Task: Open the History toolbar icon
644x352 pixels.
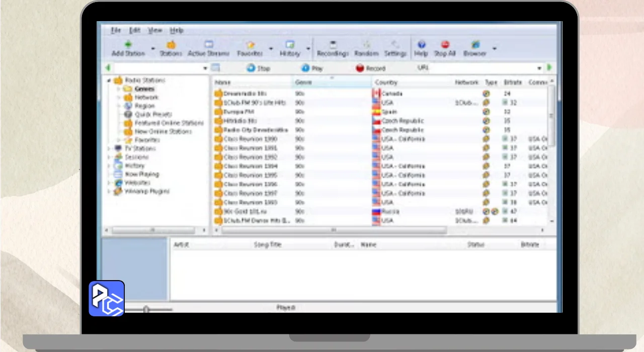Action: click(x=289, y=45)
